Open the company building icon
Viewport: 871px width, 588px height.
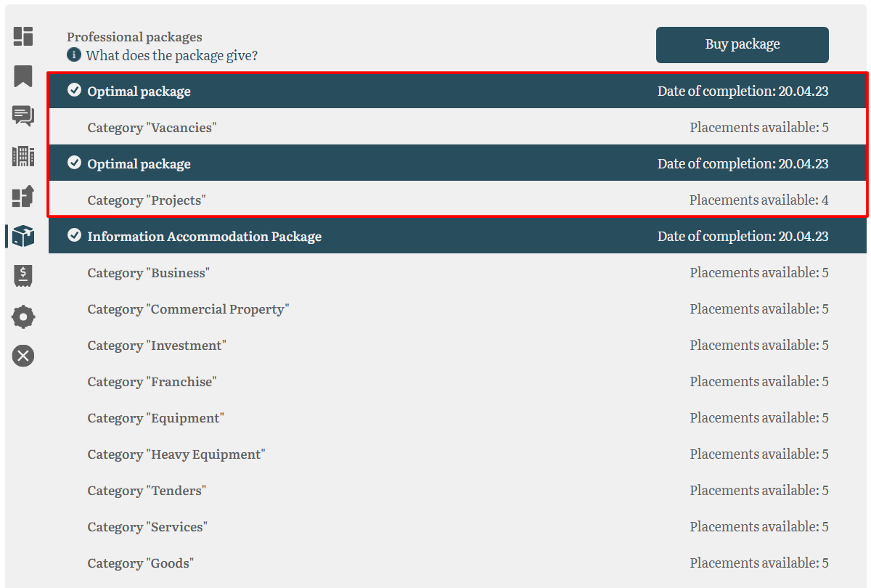(x=23, y=155)
